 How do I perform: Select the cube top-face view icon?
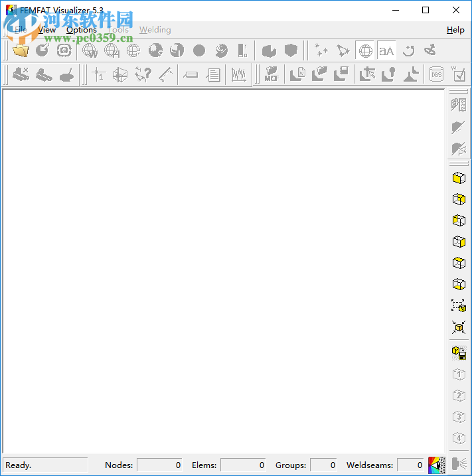coord(459,263)
